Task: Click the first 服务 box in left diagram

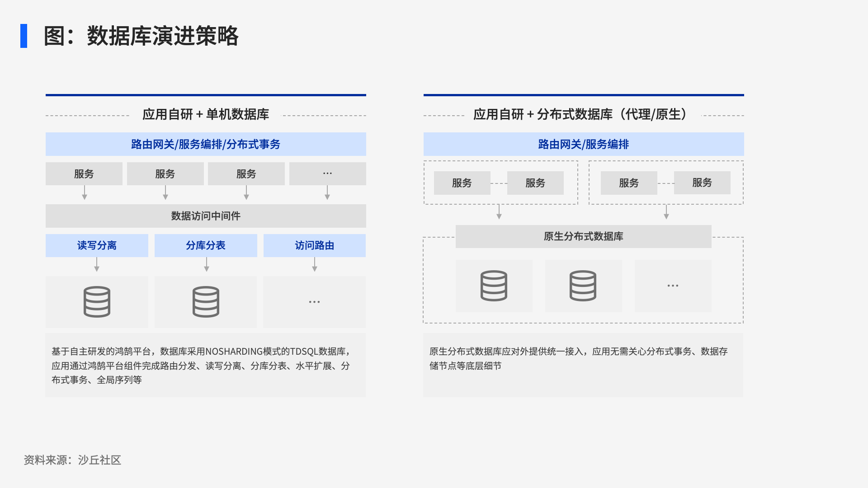Action: [x=84, y=174]
